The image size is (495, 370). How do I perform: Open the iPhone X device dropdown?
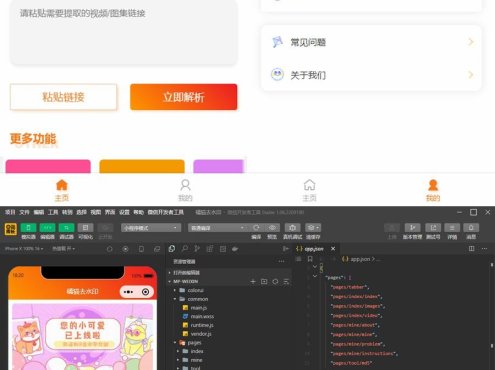[24, 249]
